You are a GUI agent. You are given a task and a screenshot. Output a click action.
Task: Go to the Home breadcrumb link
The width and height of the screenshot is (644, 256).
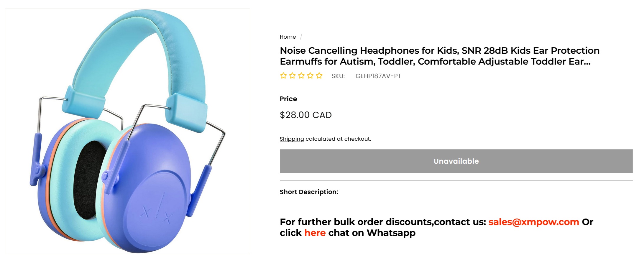pyautogui.click(x=287, y=37)
